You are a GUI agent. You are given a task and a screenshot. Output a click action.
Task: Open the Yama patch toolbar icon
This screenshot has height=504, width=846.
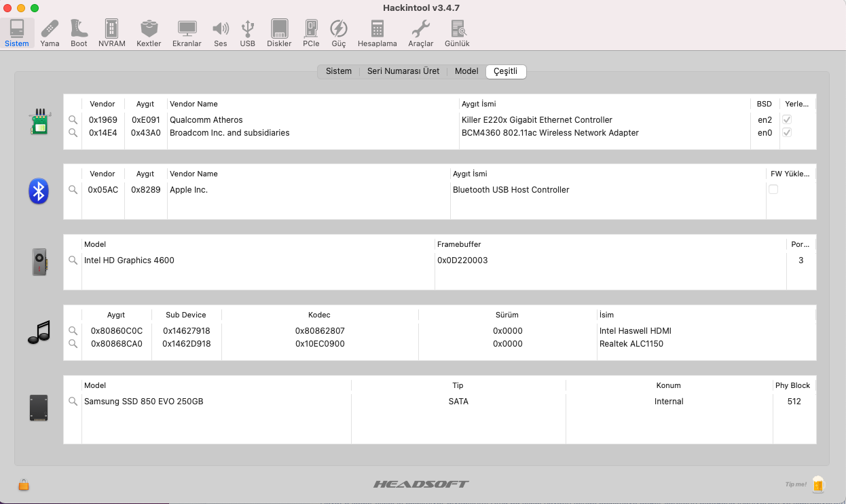click(x=50, y=33)
